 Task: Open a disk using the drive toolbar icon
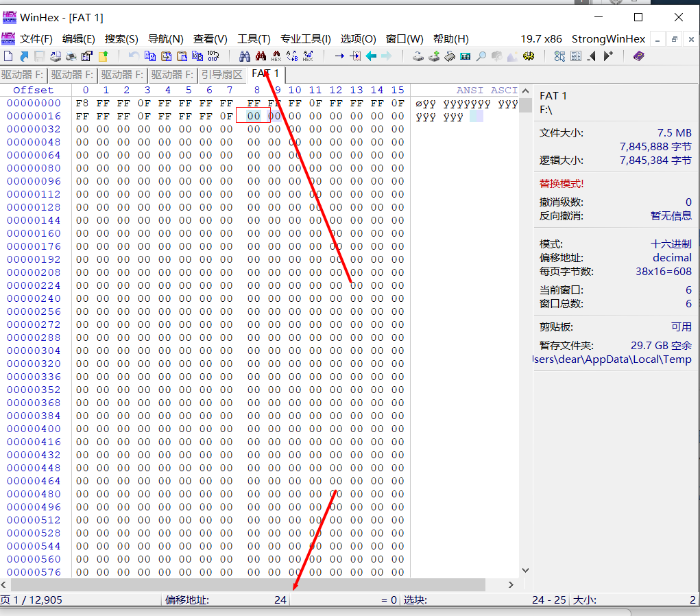(x=417, y=56)
